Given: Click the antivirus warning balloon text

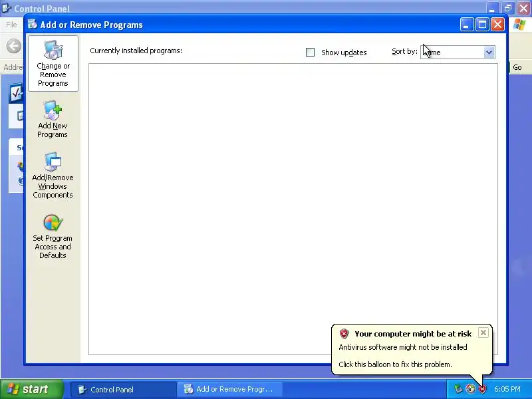Looking at the screenshot, I should click(403, 347).
